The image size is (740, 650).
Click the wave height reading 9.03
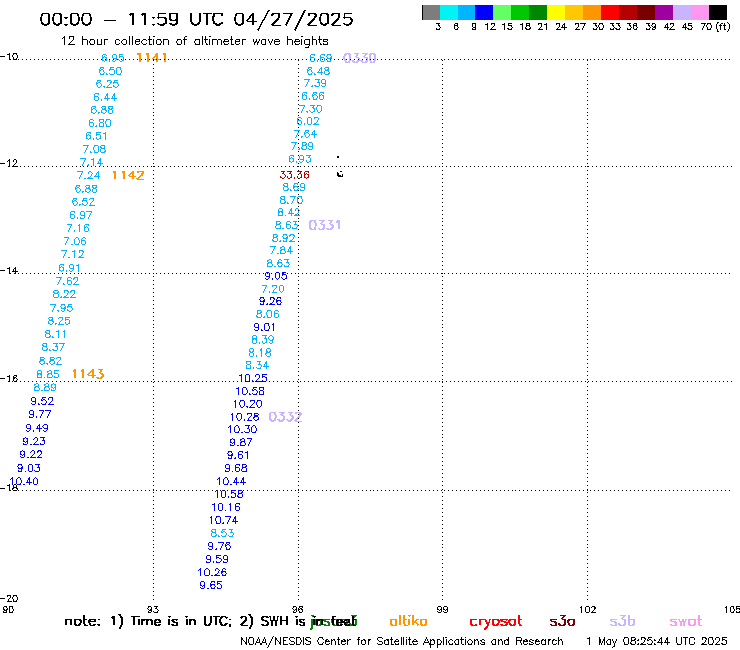coord(29,468)
